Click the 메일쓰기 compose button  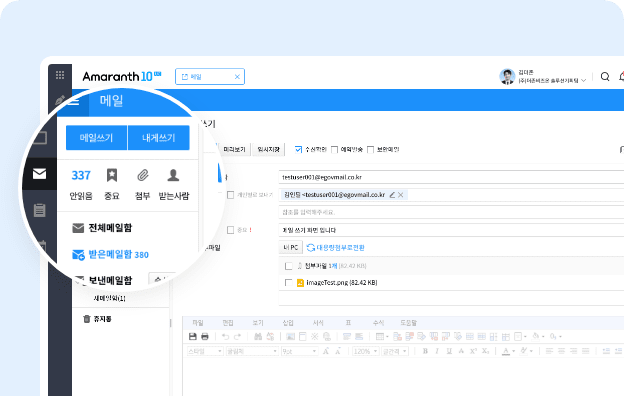[96, 138]
